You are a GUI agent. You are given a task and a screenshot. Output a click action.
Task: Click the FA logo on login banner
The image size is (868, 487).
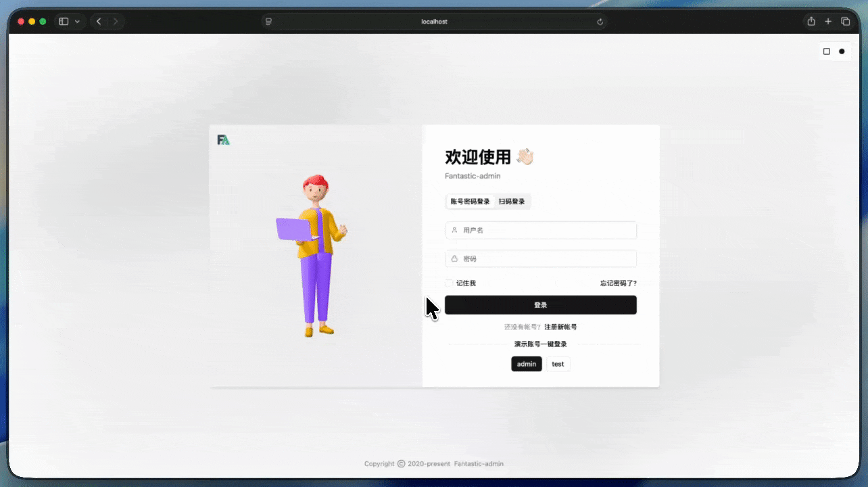[x=223, y=140]
